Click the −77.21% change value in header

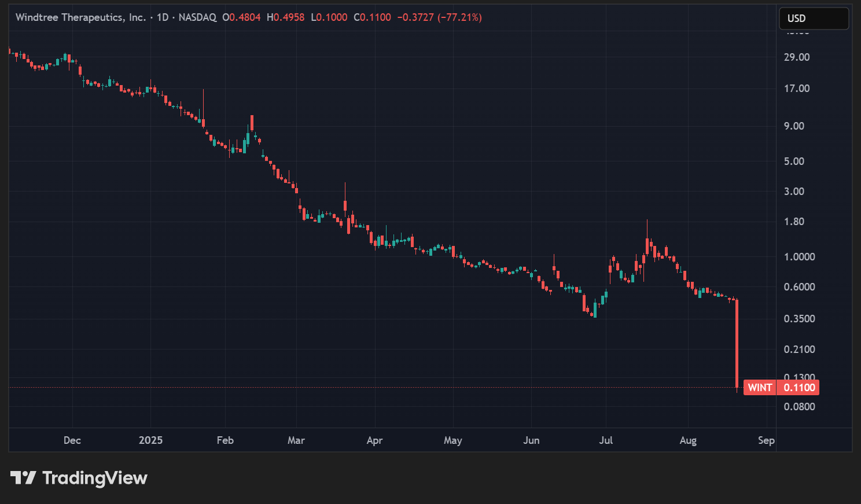(x=460, y=17)
